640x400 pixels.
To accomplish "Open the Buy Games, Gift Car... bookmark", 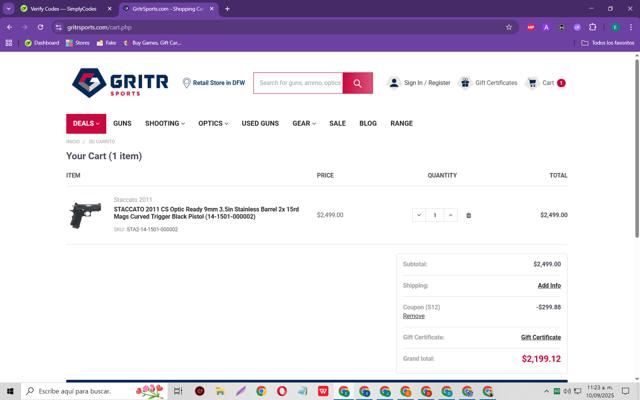I will click(x=152, y=43).
